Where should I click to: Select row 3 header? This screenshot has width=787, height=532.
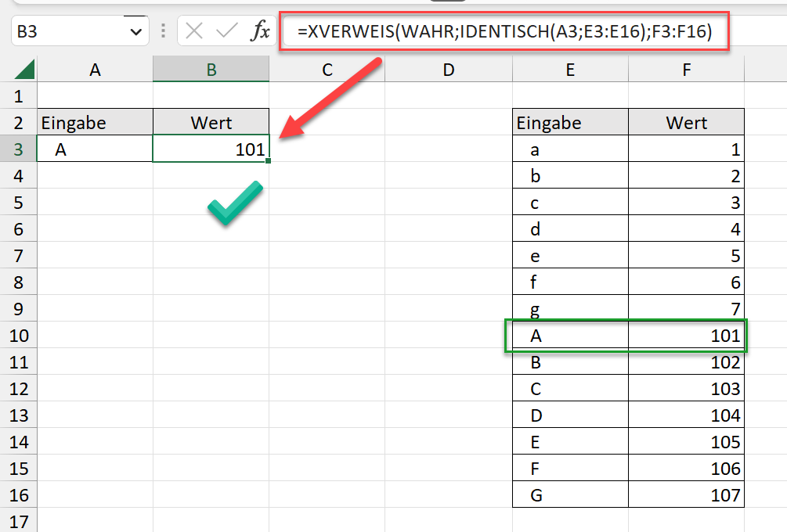pyautogui.click(x=18, y=149)
